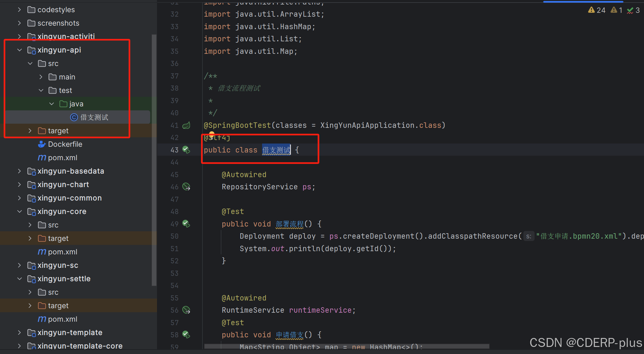Collapse the xingyun-api module folder

pyautogui.click(x=20, y=50)
